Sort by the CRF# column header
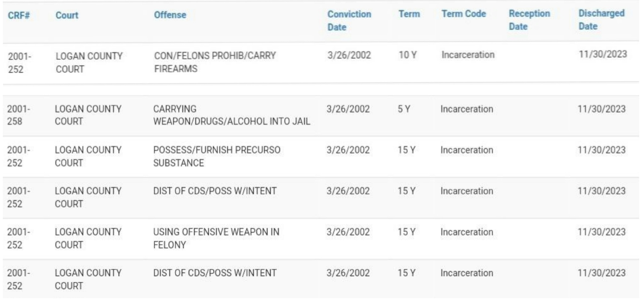The height and width of the screenshot is (304, 644). [19, 15]
